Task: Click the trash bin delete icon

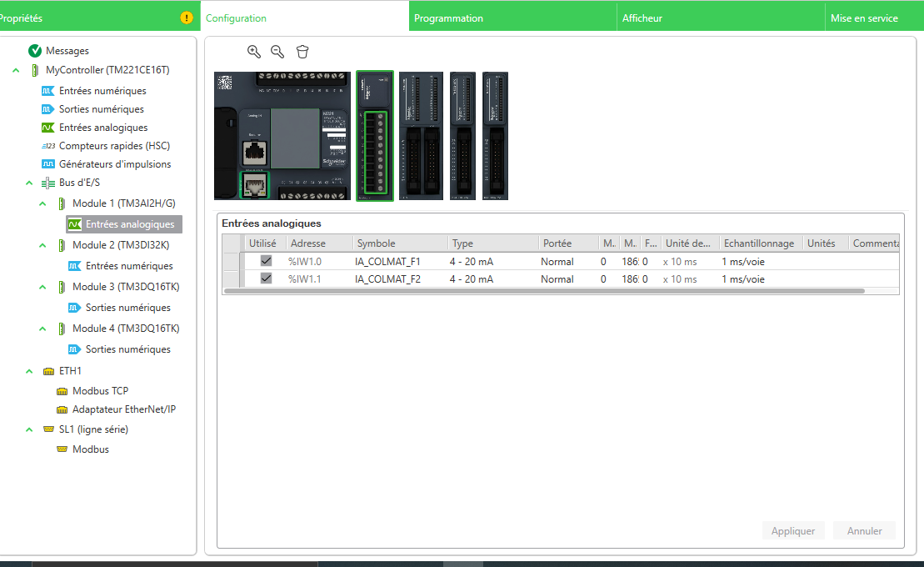Action: [x=302, y=52]
